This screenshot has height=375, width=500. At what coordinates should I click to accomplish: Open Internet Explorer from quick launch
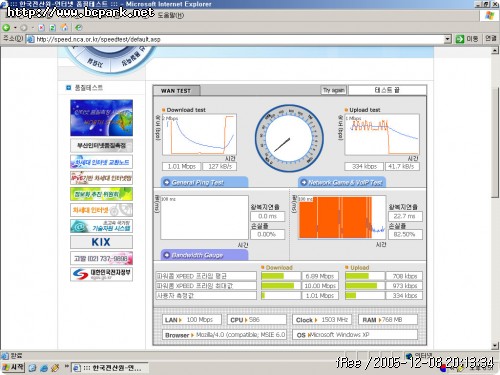pos(44,368)
